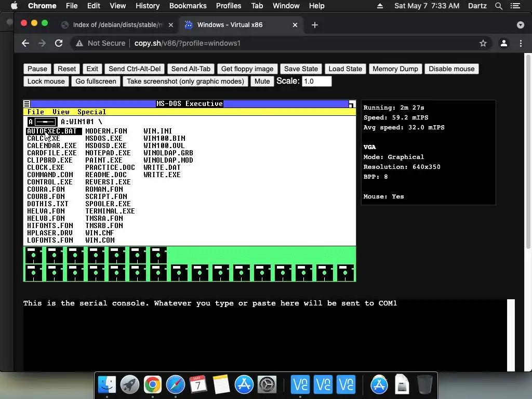
Task: Click Chrome back arrow
Action: (25, 43)
